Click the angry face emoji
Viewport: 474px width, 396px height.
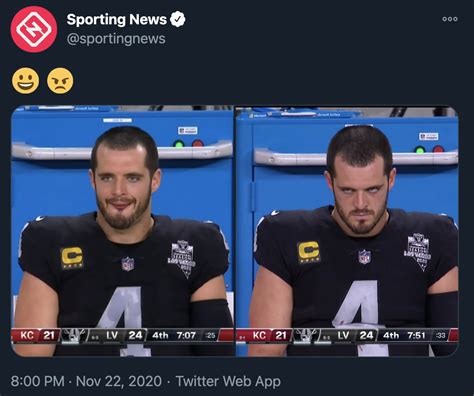60,81
